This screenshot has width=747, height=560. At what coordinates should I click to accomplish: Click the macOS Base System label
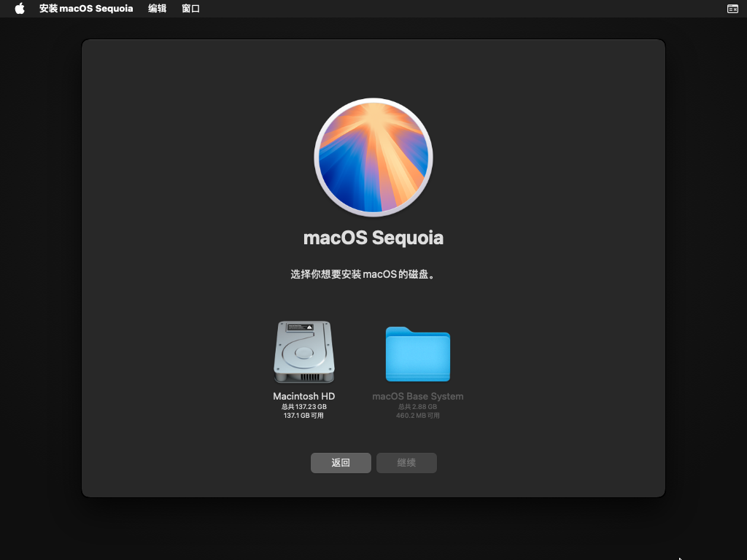coord(418,396)
